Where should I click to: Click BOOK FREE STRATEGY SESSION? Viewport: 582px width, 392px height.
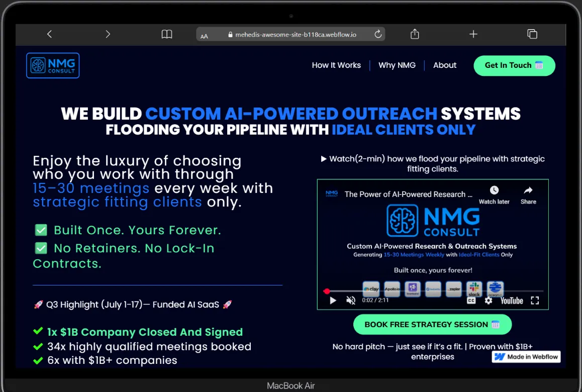click(432, 324)
